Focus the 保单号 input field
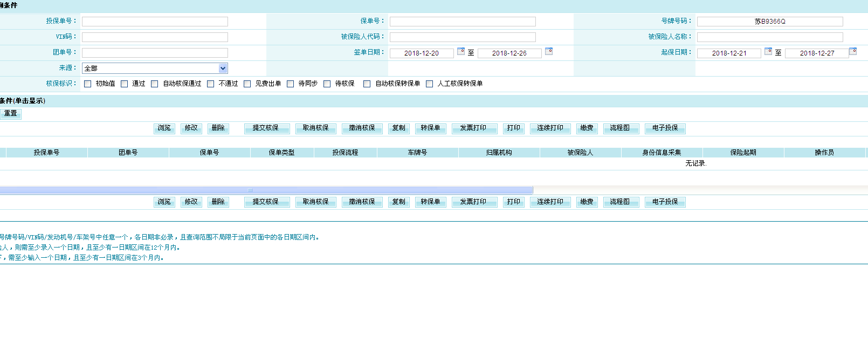Image resolution: width=868 pixels, height=350 pixels. point(463,22)
